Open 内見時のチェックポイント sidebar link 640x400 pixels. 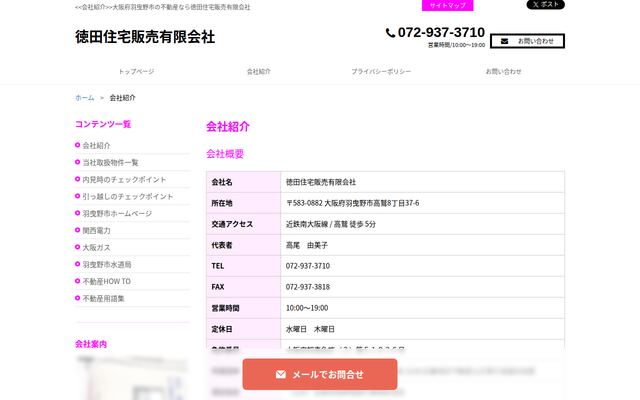point(124,180)
